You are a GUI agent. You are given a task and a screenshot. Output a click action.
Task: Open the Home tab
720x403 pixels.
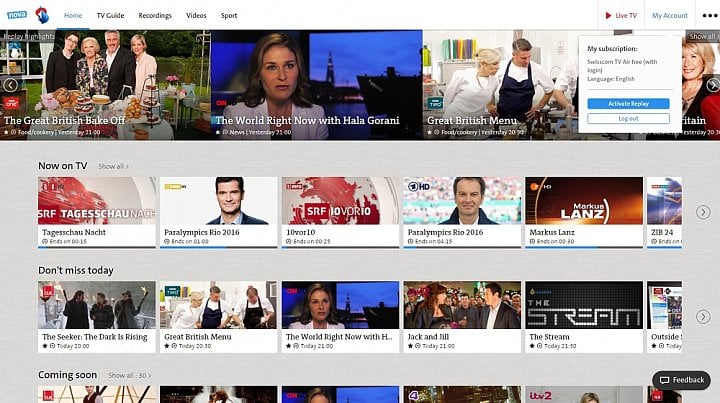pos(73,15)
